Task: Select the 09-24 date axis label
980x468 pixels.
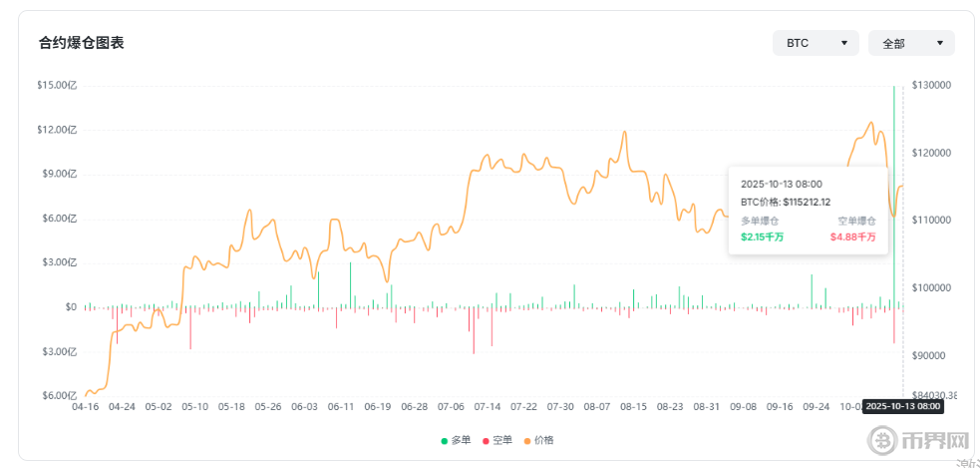Action: [x=817, y=407]
